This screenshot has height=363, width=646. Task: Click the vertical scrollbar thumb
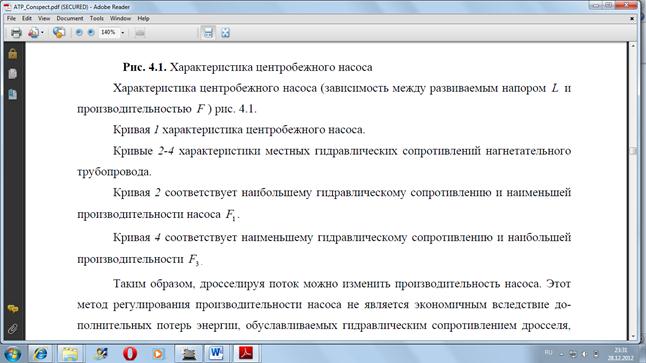click(633, 151)
